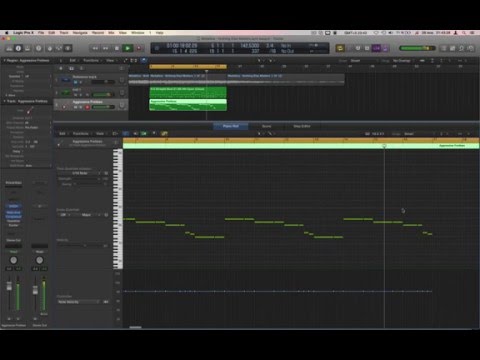Toggle record enable on Aggressive Fretless track
The height and width of the screenshot is (360, 480).
87,107
